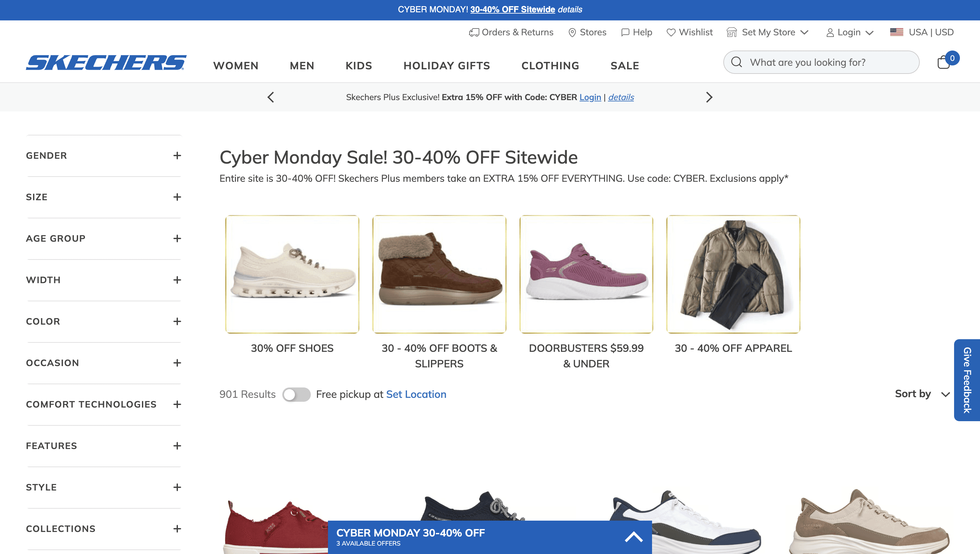Show previous promo banner message arrow
Screen dimensions: 980x554
(x=271, y=98)
